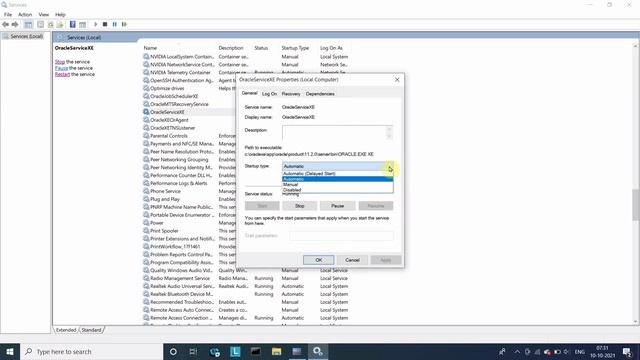Open the Help menu
The image size is (640, 360).
pyautogui.click(x=60, y=14)
